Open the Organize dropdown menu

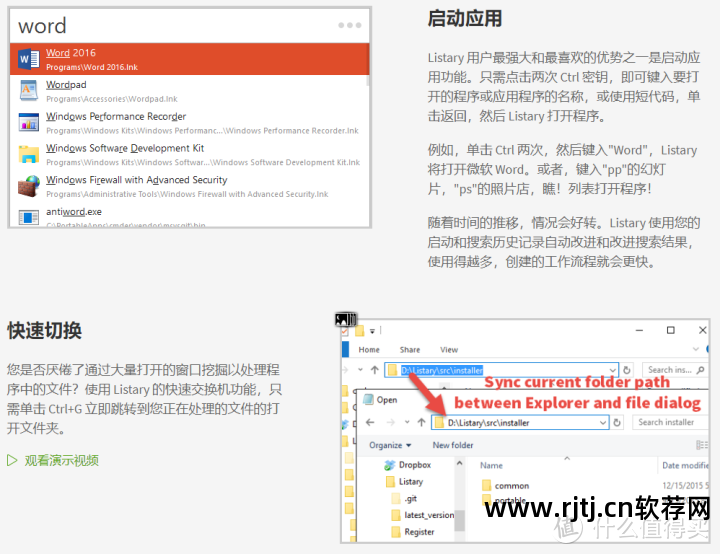(390, 445)
